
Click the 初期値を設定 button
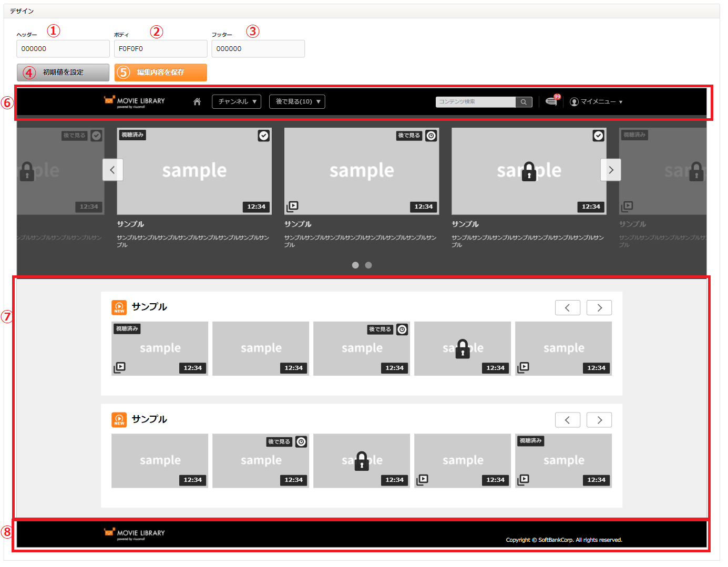(63, 73)
